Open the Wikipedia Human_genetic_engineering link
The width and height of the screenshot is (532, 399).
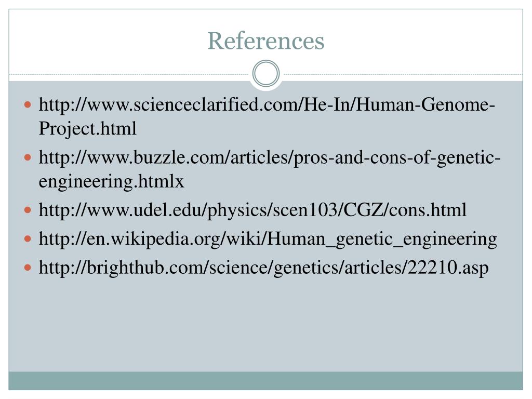click(268, 239)
